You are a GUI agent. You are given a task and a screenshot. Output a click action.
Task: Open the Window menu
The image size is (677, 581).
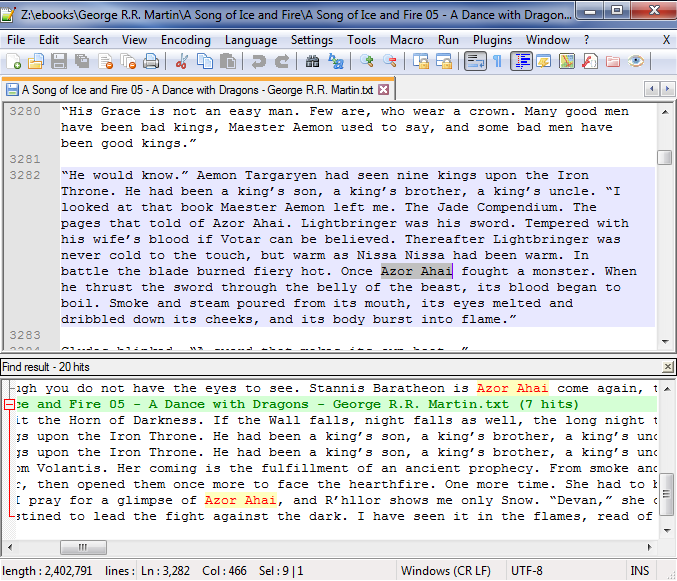(548, 40)
